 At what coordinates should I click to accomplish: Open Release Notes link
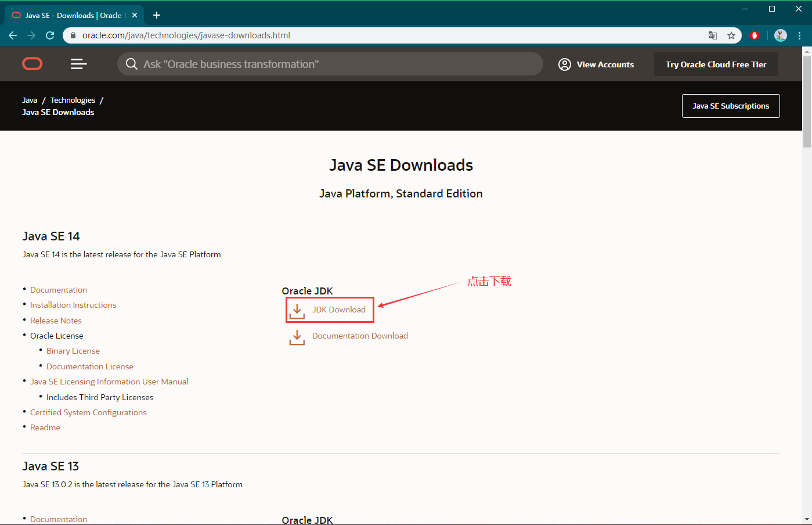[x=56, y=321]
